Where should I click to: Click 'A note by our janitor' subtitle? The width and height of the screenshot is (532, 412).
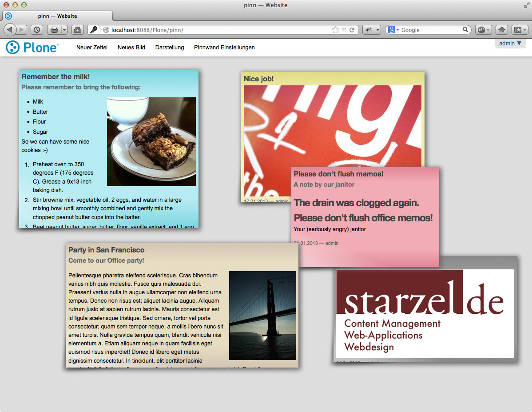tap(324, 184)
